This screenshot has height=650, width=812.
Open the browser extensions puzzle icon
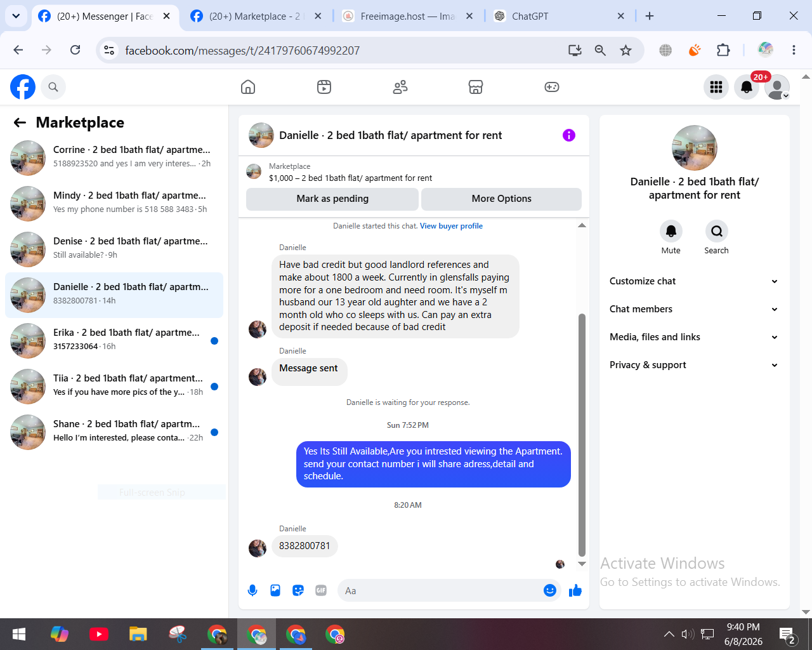coord(723,50)
